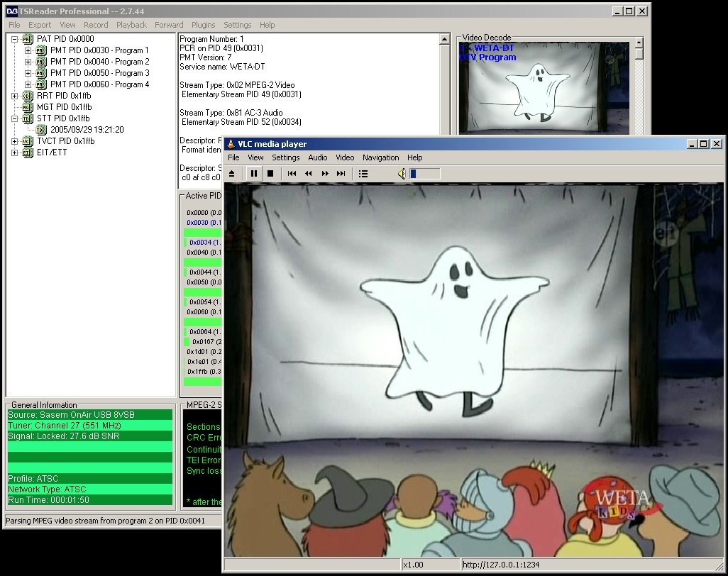Screen dimensions: 728x576
Task: Select the 2005/09/29 19:21:20 time entry
Action: (87, 130)
